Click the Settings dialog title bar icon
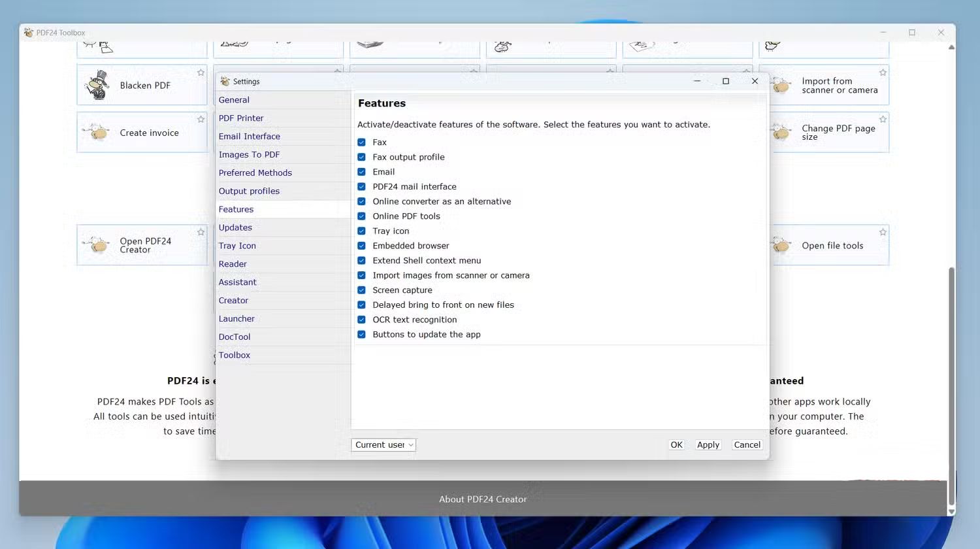This screenshot has width=980, height=549. click(225, 81)
